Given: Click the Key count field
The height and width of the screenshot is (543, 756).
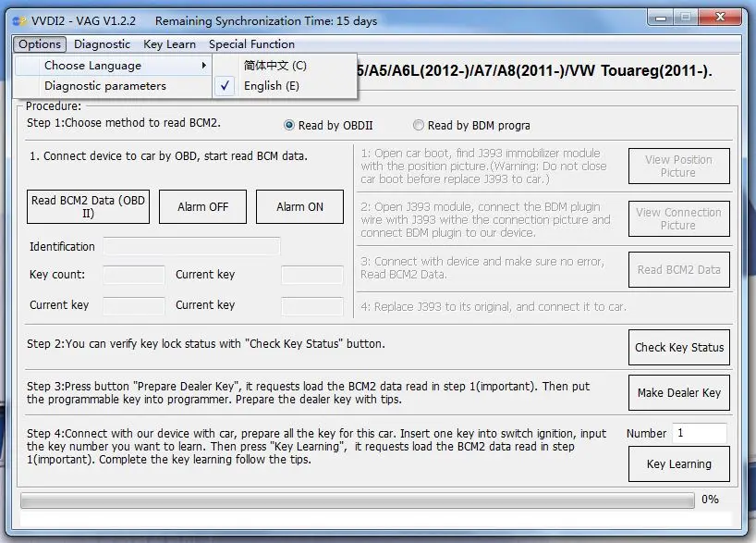Looking at the screenshot, I should (x=134, y=275).
